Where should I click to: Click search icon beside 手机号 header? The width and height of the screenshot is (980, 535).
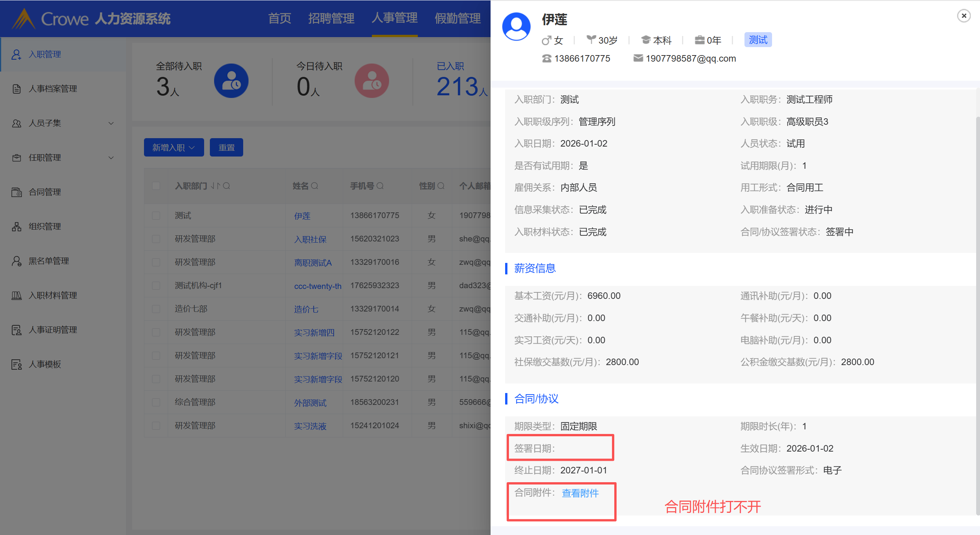(x=380, y=186)
